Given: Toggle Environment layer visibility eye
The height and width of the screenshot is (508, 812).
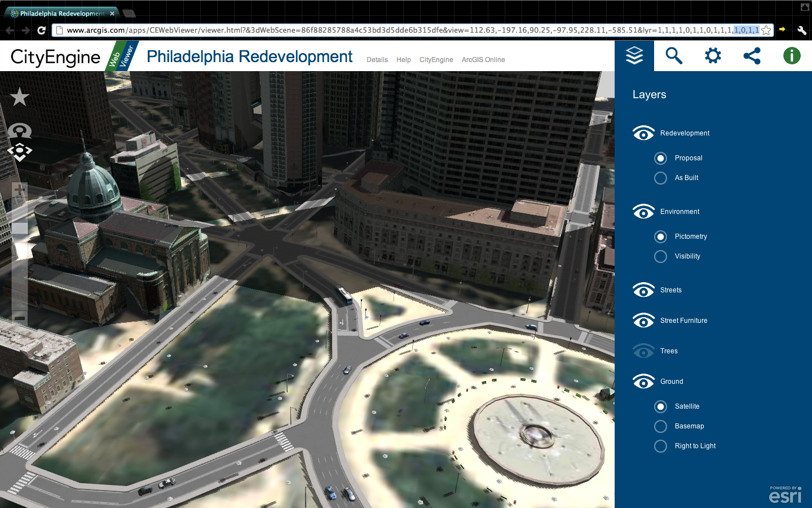Looking at the screenshot, I should 643,212.
